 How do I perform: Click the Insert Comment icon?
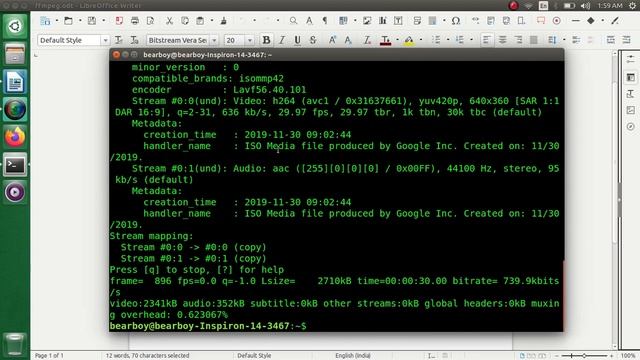tap(541, 21)
